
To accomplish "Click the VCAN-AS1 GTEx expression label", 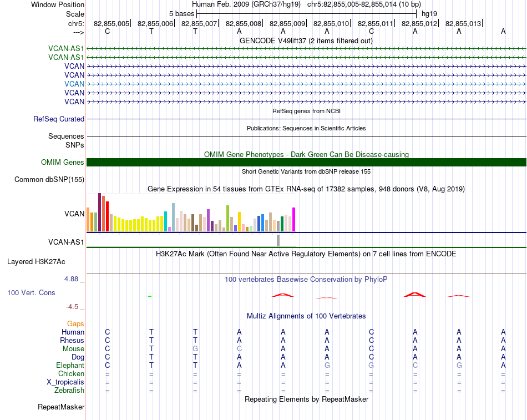I will (66, 242).
